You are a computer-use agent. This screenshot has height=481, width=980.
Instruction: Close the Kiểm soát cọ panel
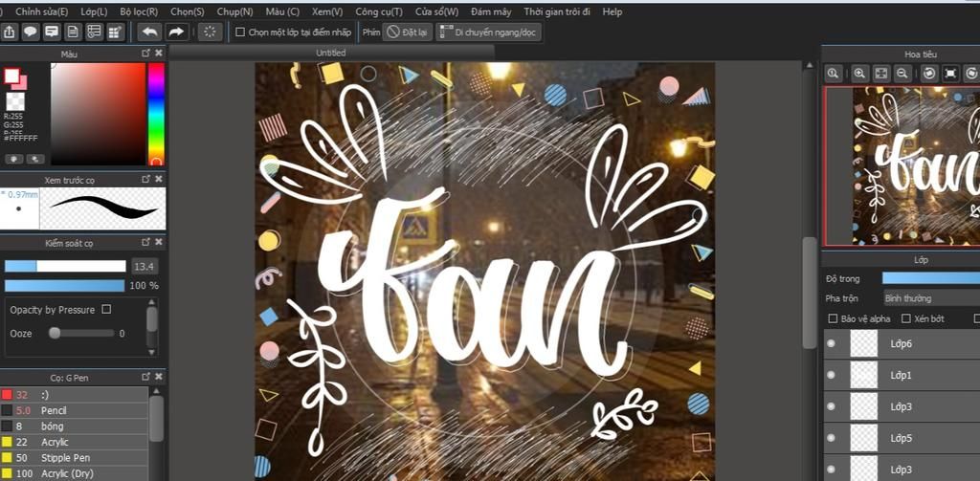(159, 242)
